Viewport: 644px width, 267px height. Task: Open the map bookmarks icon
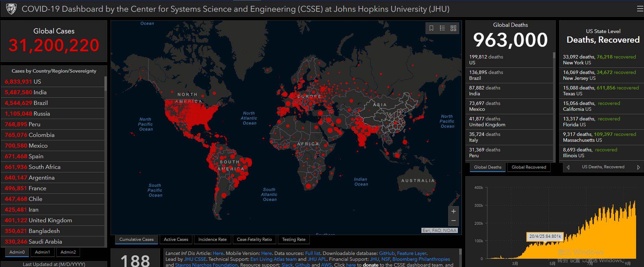tap(431, 28)
